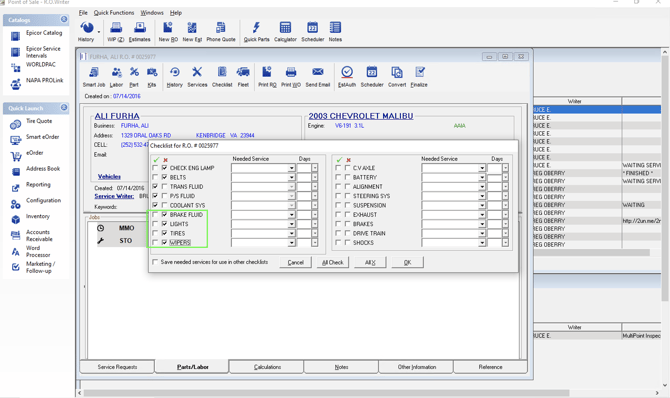Toggle the X checkbox for BRAKE FLUID
This screenshot has width=670, height=398.
[x=165, y=215]
